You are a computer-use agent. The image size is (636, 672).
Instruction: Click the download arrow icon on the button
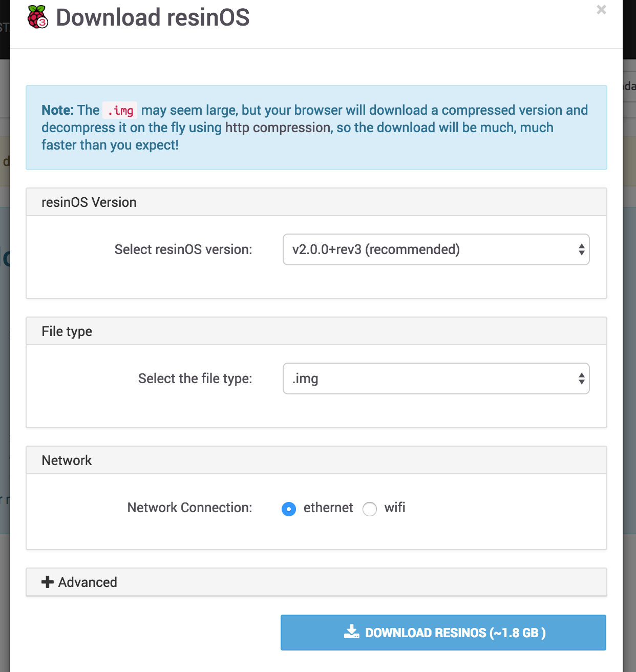(x=351, y=632)
